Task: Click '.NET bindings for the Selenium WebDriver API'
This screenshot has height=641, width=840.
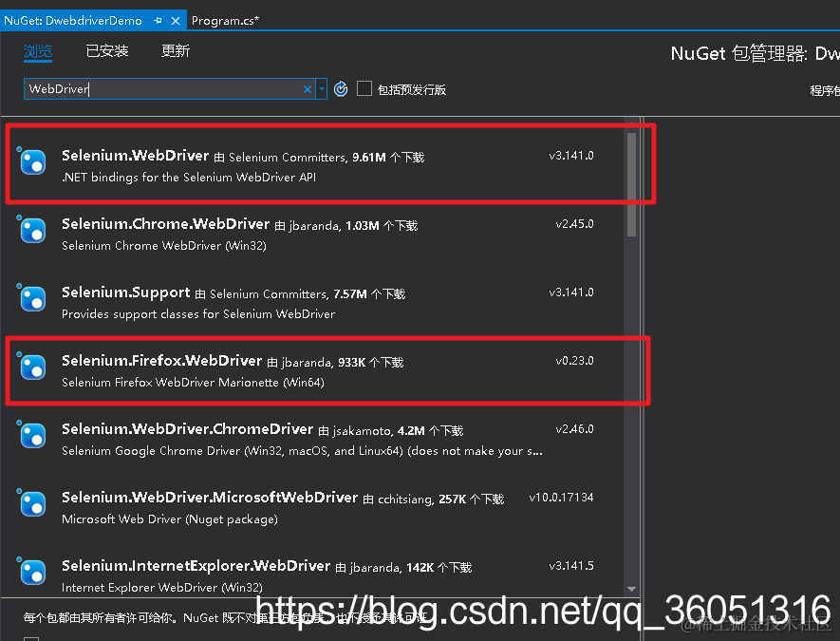Action: coord(189,178)
